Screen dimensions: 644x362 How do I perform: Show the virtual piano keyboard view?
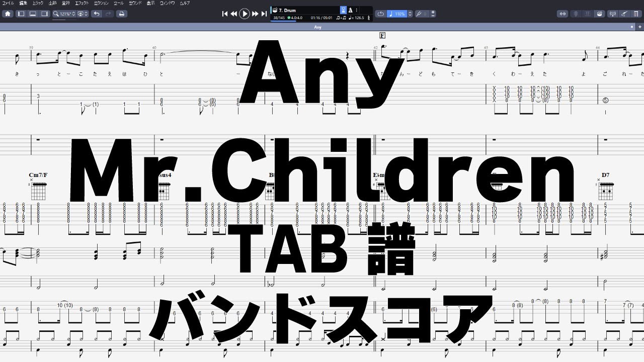(587, 14)
